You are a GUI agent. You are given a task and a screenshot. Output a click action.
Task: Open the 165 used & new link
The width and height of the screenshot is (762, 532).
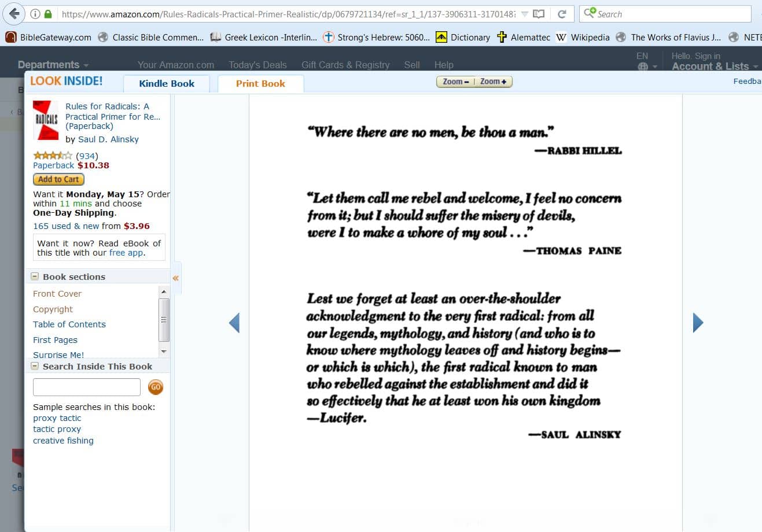[x=66, y=226]
